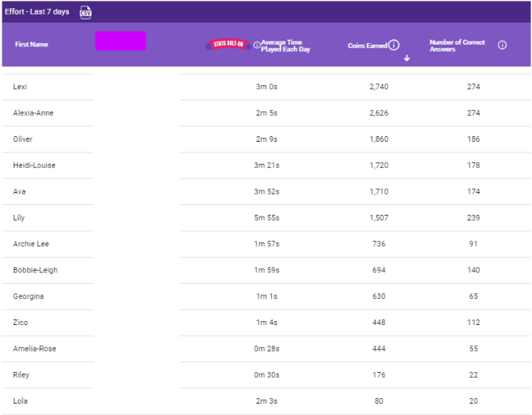Image resolution: width=532 pixels, height=415 pixels.
Task: Click the sort arrow under Coins Earned
Action: click(406, 58)
